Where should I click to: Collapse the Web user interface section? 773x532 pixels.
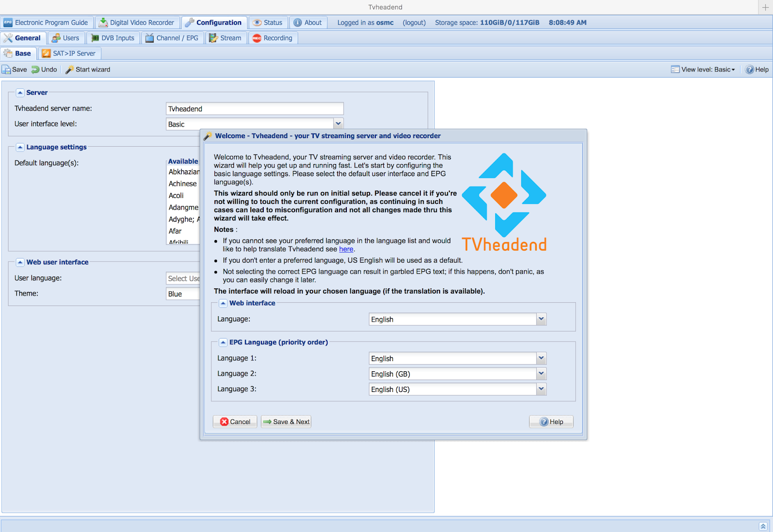(x=20, y=262)
